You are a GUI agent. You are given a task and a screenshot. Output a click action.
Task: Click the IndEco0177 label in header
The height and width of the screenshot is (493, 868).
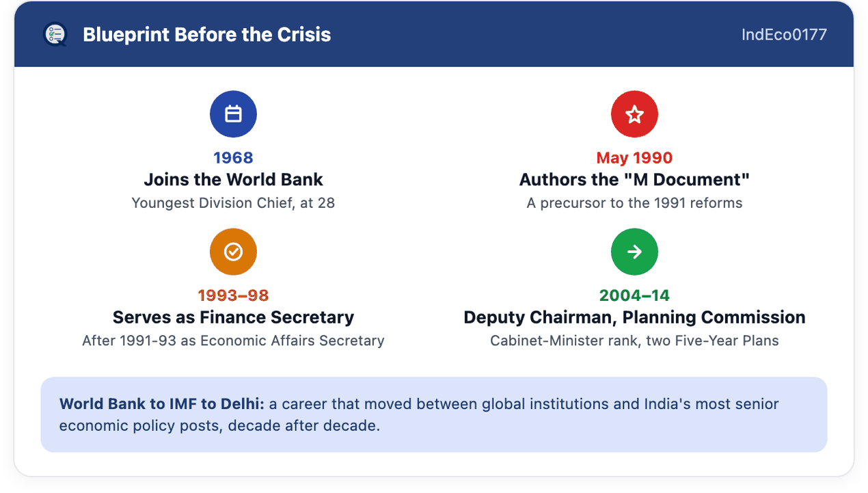(784, 34)
